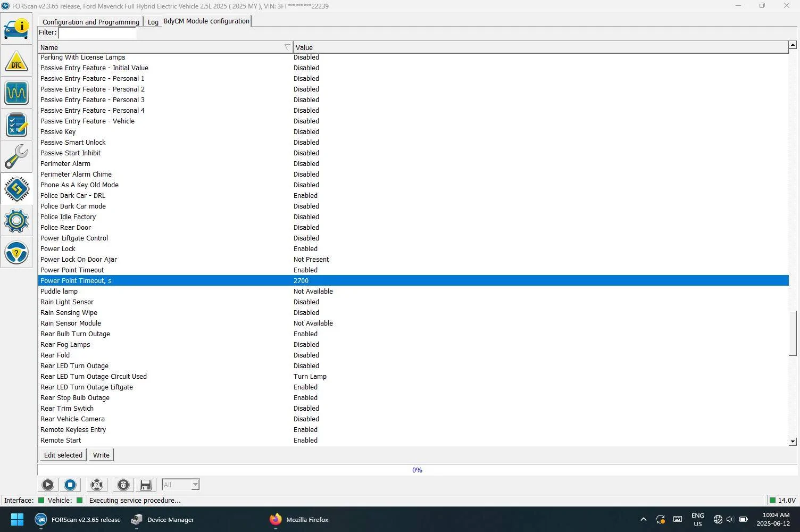The image size is (800, 532).
Task: Select the Rear Fog Lamps row
Action: coord(413,344)
